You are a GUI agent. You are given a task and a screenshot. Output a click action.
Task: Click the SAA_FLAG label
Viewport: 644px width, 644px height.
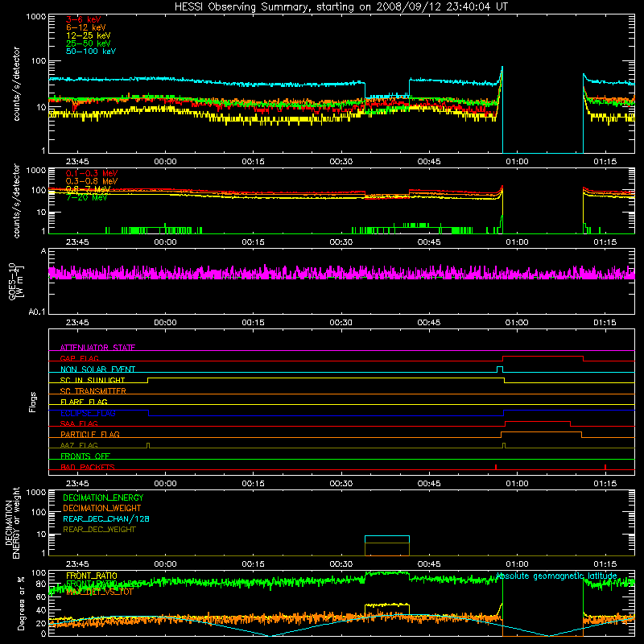(x=79, y=423)
